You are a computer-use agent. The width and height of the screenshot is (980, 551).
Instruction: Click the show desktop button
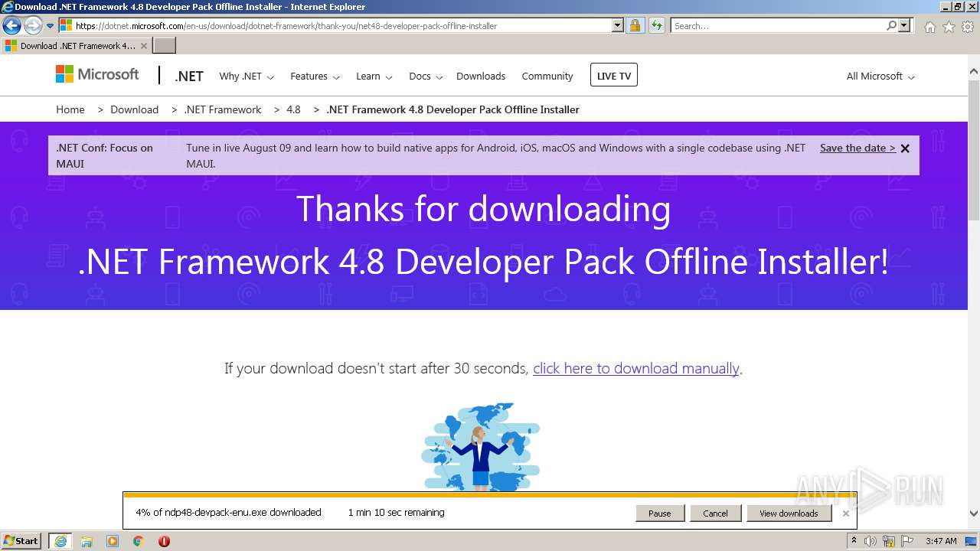[972, 541]
